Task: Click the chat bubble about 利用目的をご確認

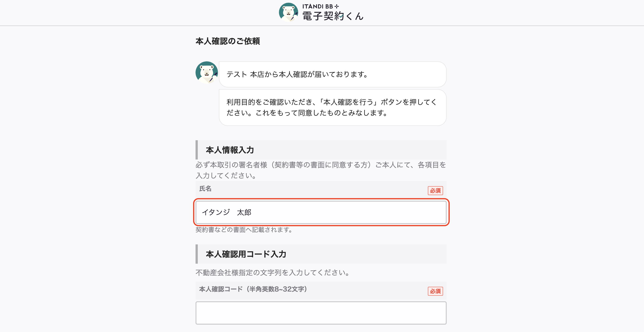Action: click(x=333, y=108)
